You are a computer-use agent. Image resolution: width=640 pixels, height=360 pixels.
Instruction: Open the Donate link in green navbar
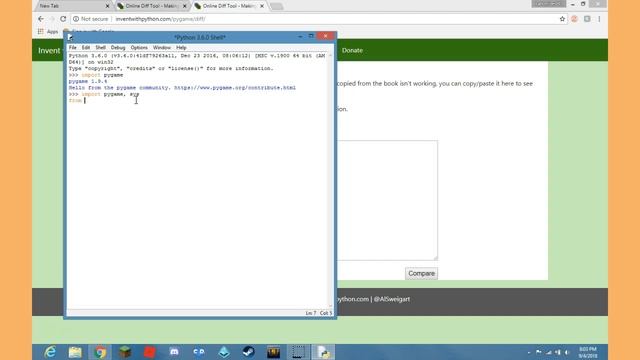pos(352,50)
